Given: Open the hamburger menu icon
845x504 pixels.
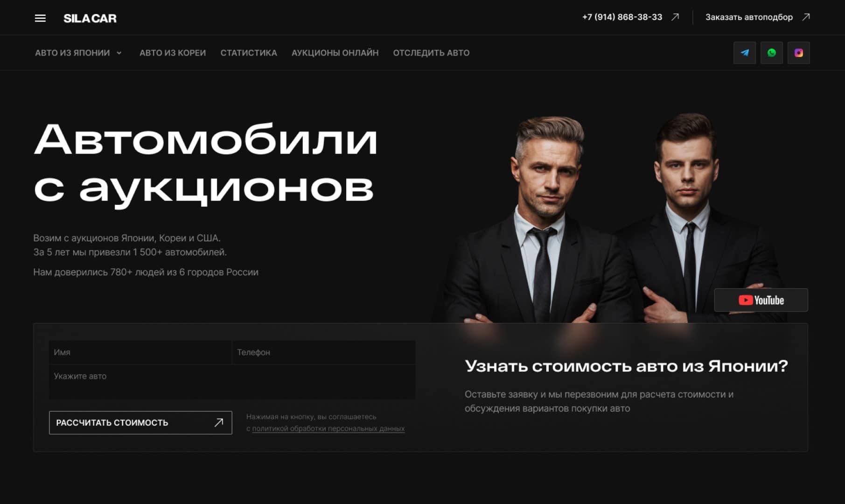Looking at the screenshot, I should tap(40, 18).
